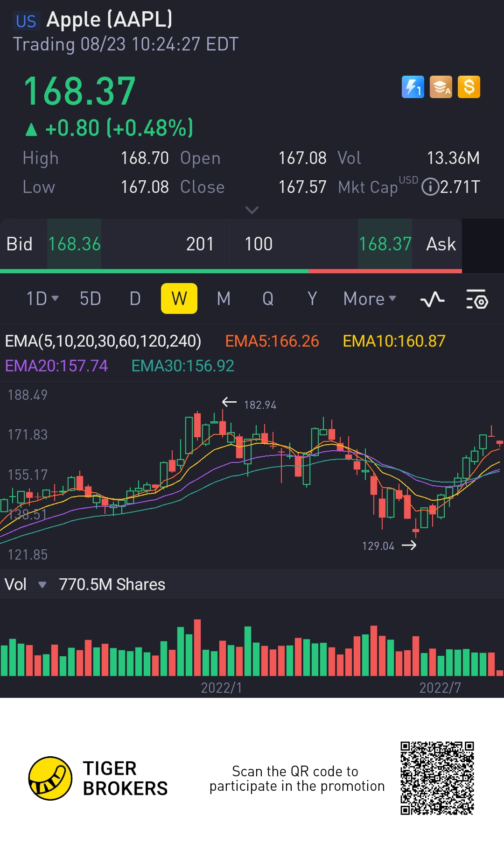The image size is (504, 859).
Task: Switch chart to D daily timeframe
Action: (135, 298)
